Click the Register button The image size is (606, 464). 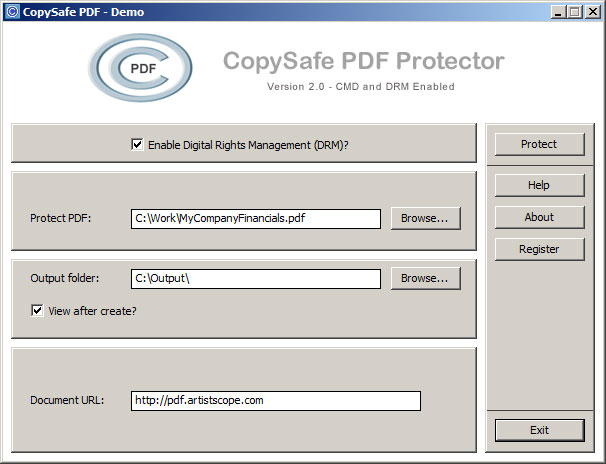point(539,250)
